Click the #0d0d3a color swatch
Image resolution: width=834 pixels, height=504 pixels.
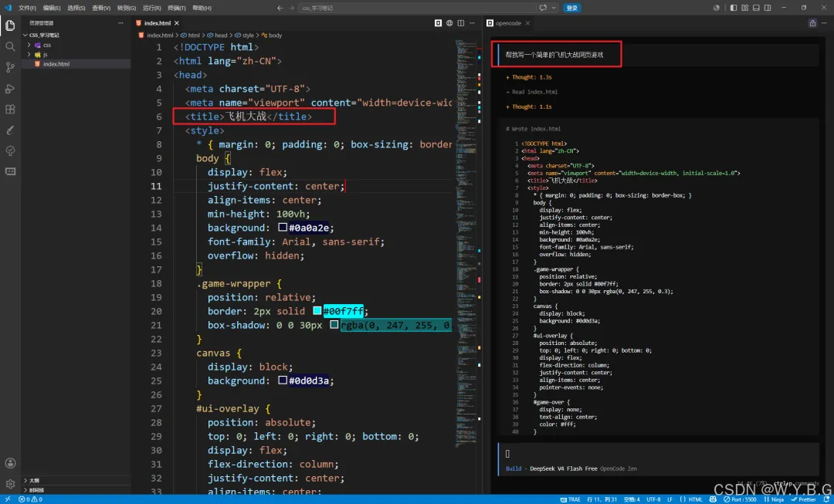point(283,381)
